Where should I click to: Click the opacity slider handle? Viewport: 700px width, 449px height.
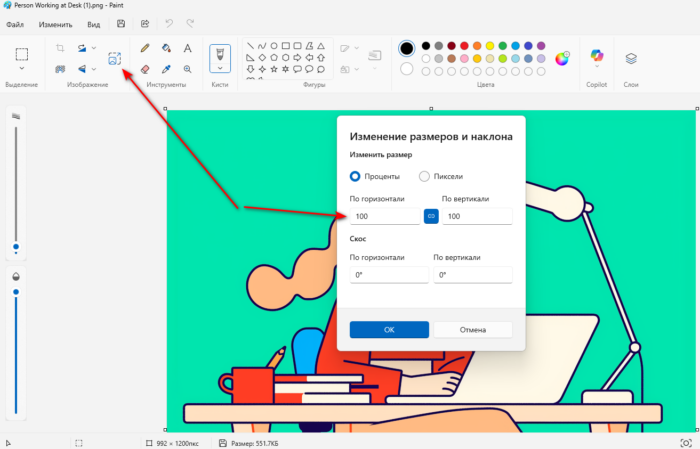coord(16,292)
